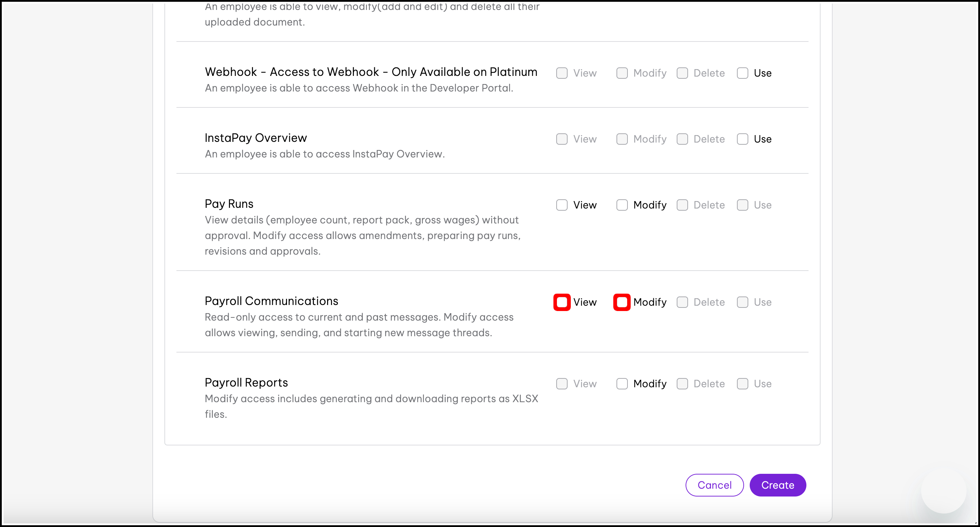Check Modify for Payroll Communications
Screen dimensions: 980x527
click(x=622, y=303)
